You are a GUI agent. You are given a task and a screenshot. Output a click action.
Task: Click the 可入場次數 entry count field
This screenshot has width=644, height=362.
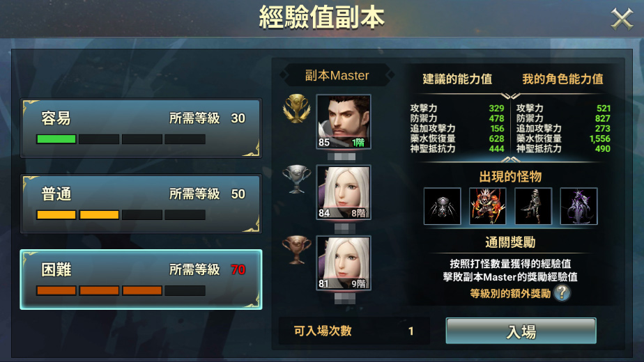(x=354, y=331)
